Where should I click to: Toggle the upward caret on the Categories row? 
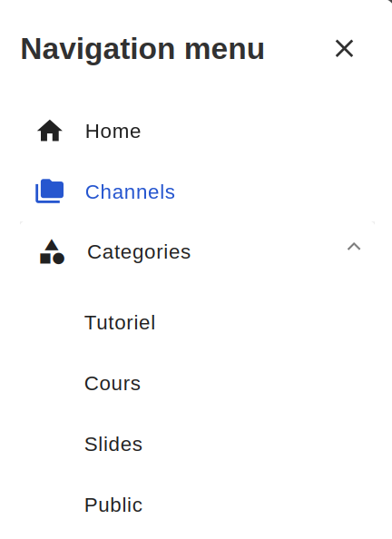coord(354,247)
